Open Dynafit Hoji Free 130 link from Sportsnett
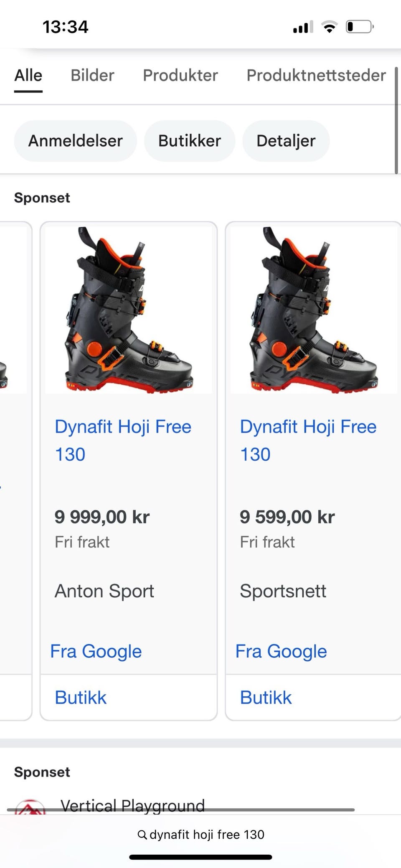 point(308,440)
